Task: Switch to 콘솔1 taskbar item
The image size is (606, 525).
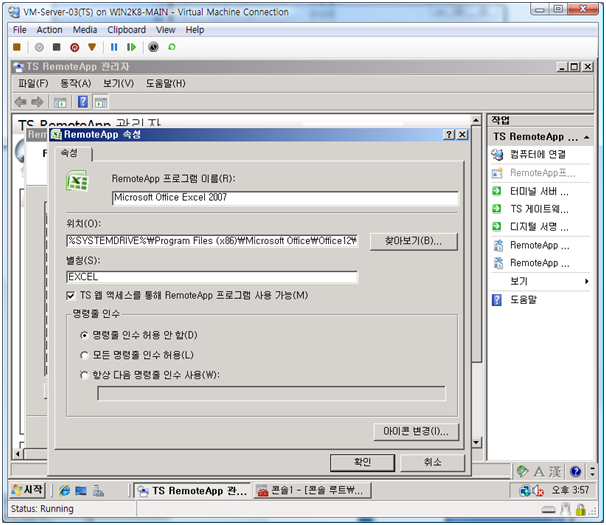Action: tap(312, 491)
